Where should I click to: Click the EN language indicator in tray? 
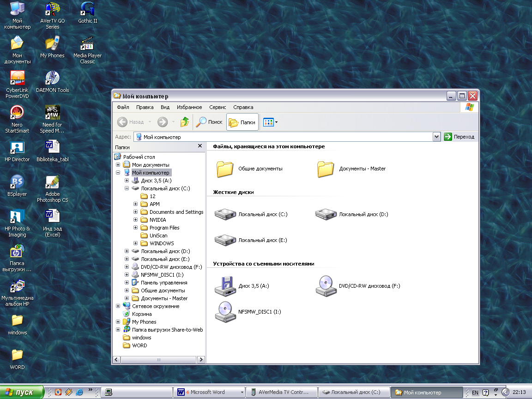tap(475, 393)
